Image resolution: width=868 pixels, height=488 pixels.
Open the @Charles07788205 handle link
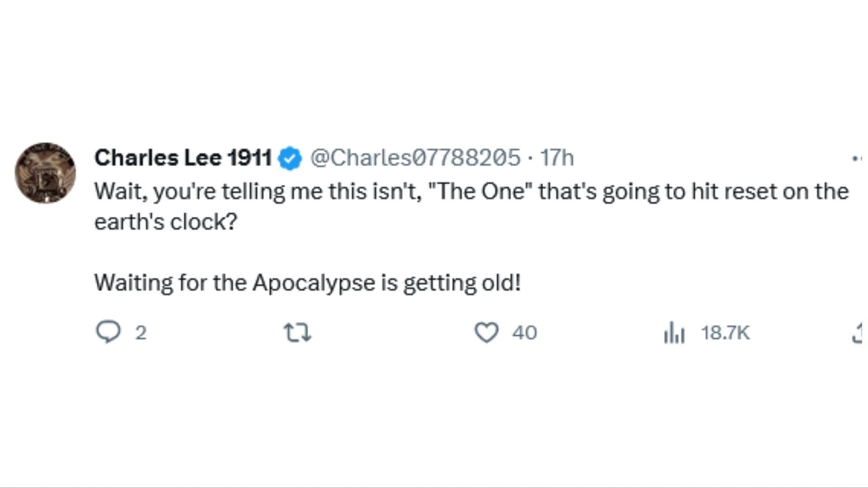pos(415,158)
